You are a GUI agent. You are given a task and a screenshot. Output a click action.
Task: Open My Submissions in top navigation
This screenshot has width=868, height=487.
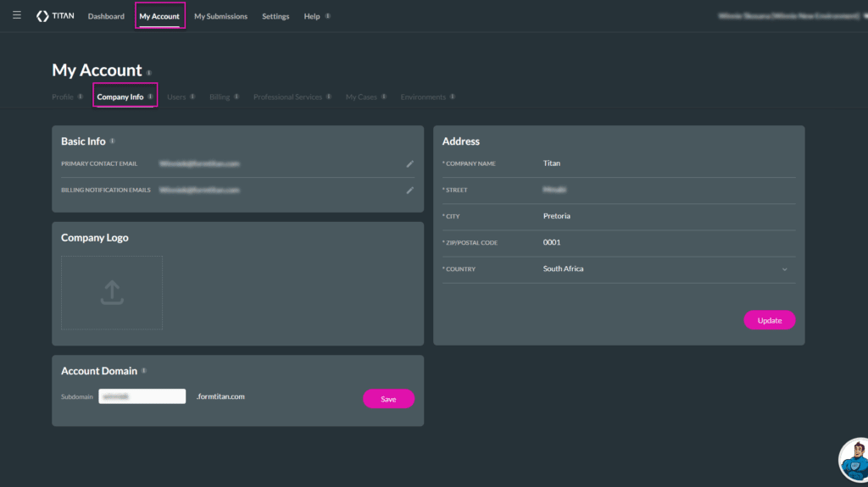pyautogui.click(x=220, y=16)
